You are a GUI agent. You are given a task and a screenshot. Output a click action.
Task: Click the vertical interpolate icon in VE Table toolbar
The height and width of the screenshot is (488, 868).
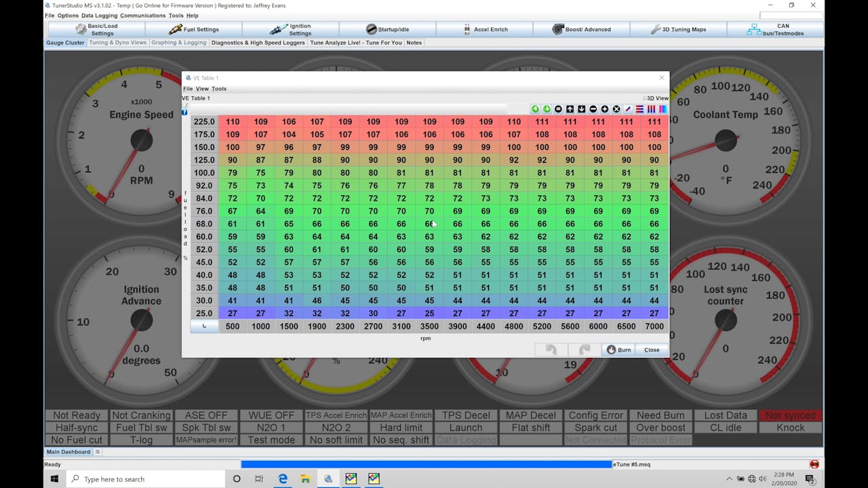coord(652,108)
